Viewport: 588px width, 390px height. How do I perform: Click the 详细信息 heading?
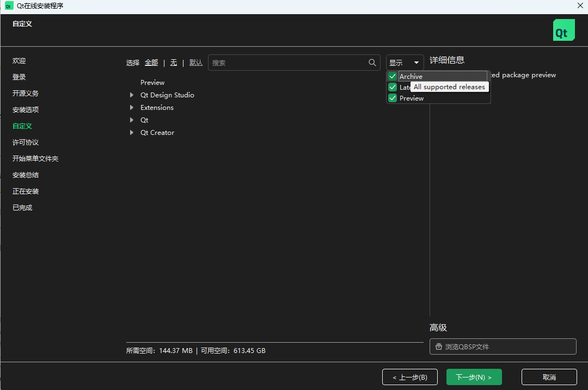pos(446,60)
